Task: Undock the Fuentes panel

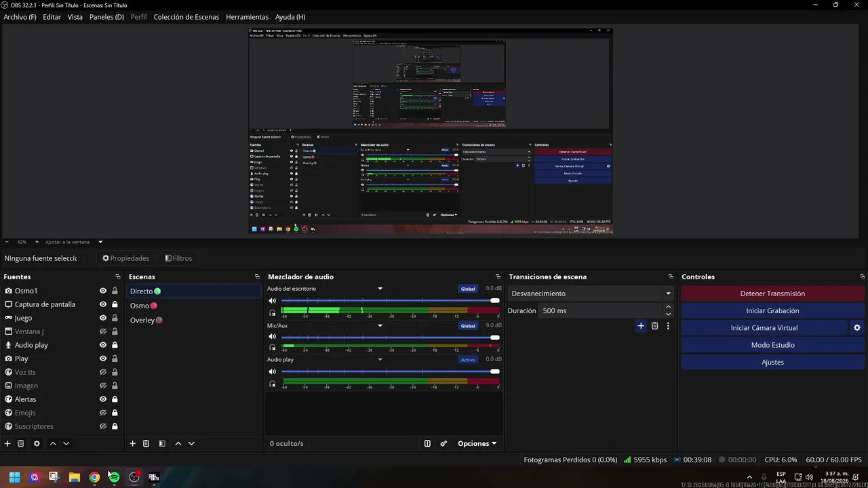Action: (x=118, y=277)
